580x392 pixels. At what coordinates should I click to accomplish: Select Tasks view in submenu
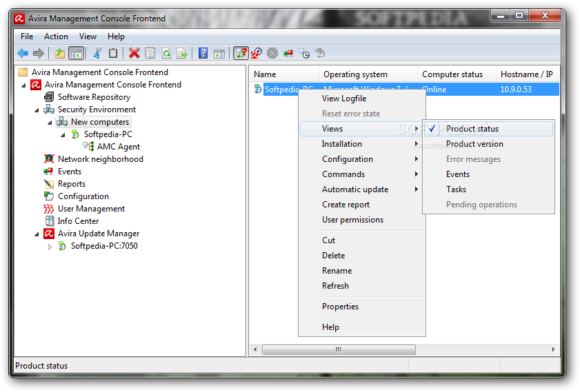point(489,189)
